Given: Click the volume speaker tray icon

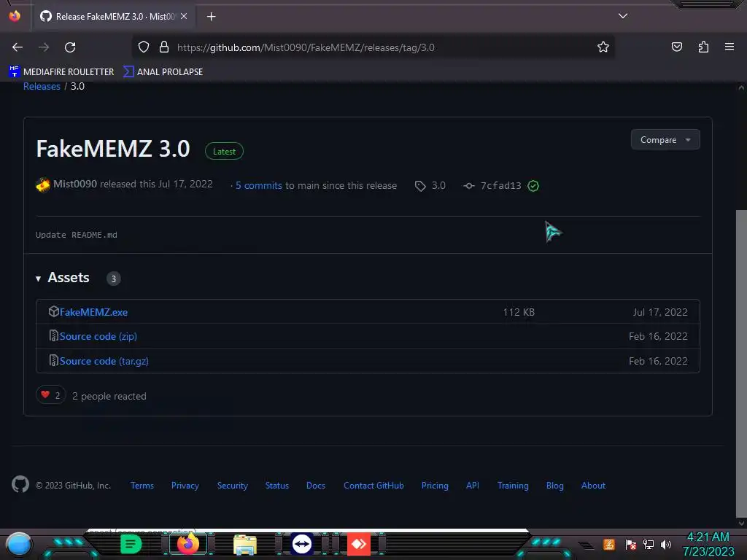Looking at the screenshot, I should pyautogui.click(x=666, y=544).
